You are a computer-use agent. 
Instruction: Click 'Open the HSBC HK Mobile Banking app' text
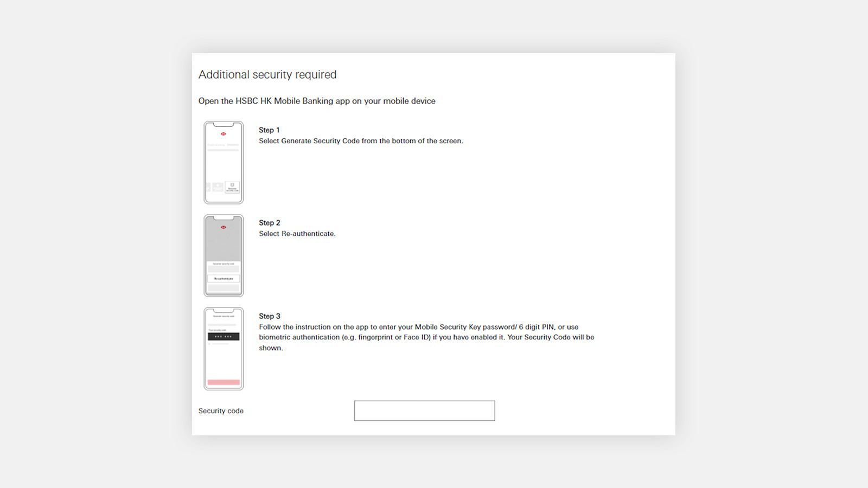click(317, 101)
